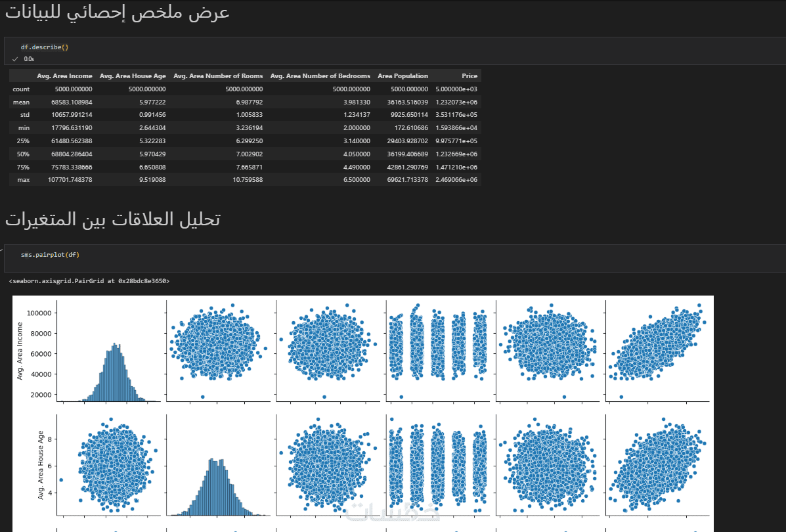Click the max row label

tap(24, 179)
